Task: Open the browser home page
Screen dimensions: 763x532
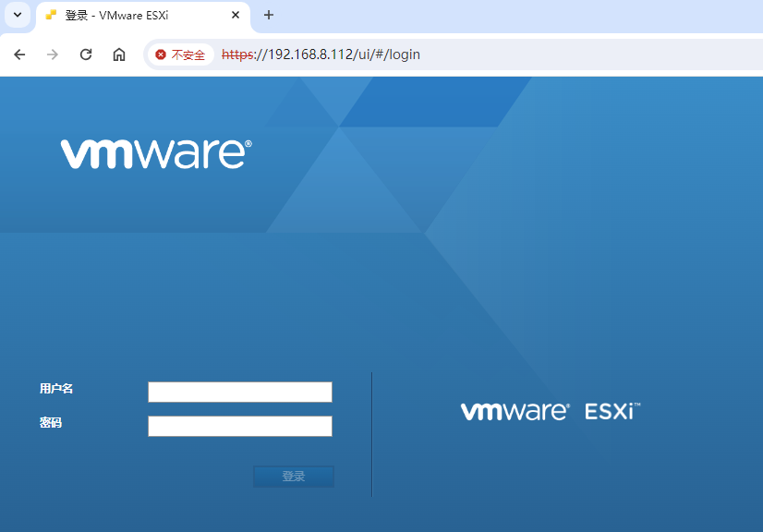Action: coord(119,54)
